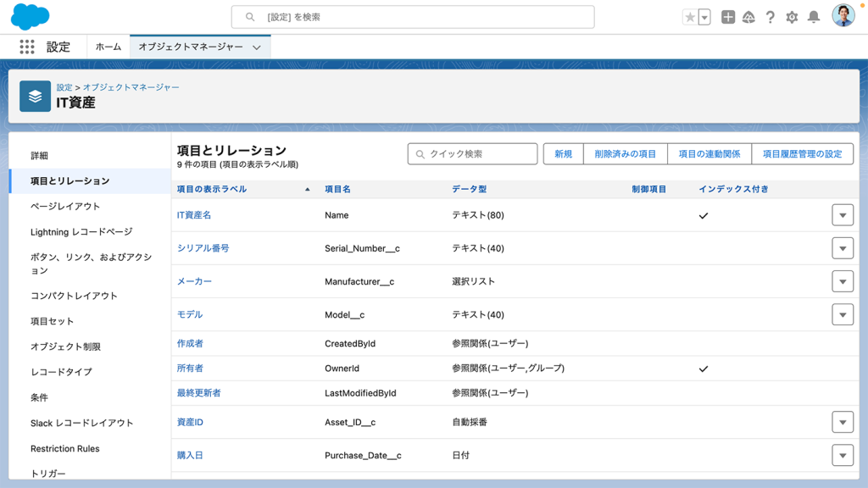Expand the favorites list dropdown arrow
868x488 pixels.
click(x=704, y=17)
